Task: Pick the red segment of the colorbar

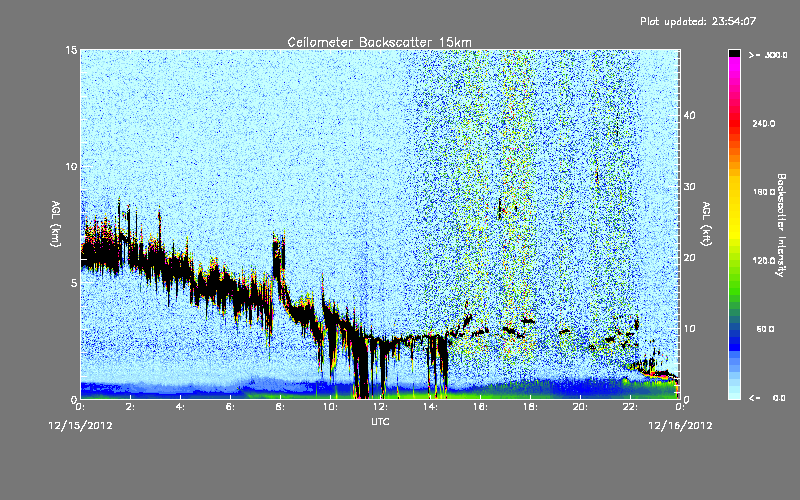Action: [734, 122]
